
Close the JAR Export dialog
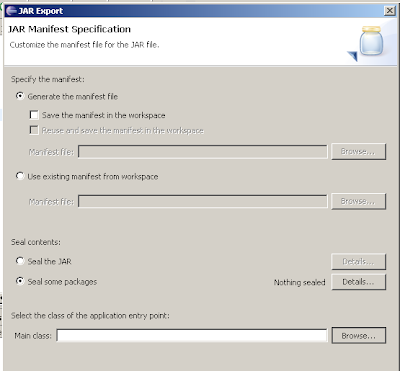(x=389, y=11)
